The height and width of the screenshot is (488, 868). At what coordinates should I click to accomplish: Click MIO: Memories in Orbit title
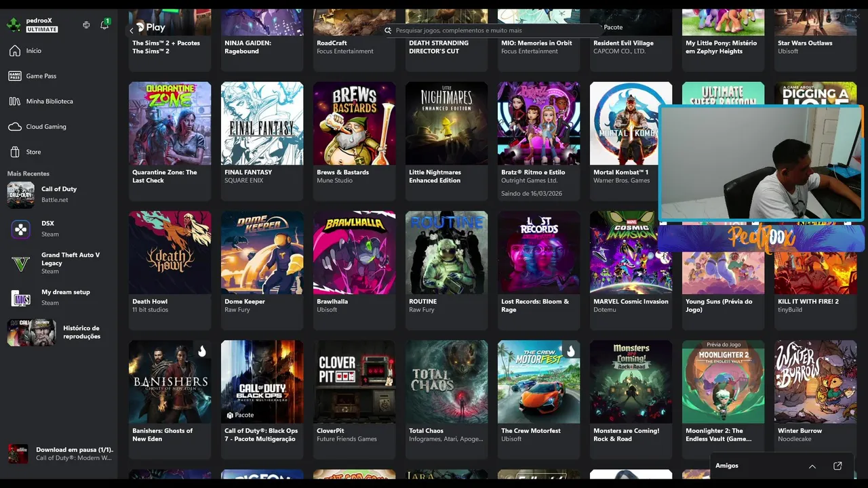(x=536, y=43)
